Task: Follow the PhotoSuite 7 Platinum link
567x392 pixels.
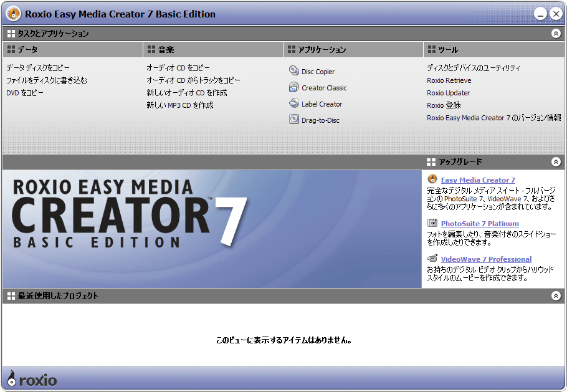Action: tap(480, 224)
